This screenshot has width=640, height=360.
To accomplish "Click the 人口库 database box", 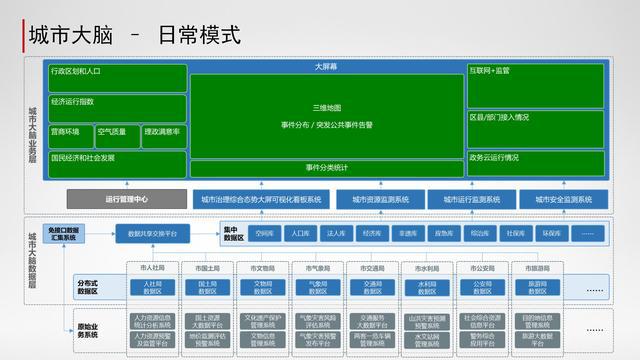I will (300, 233).
